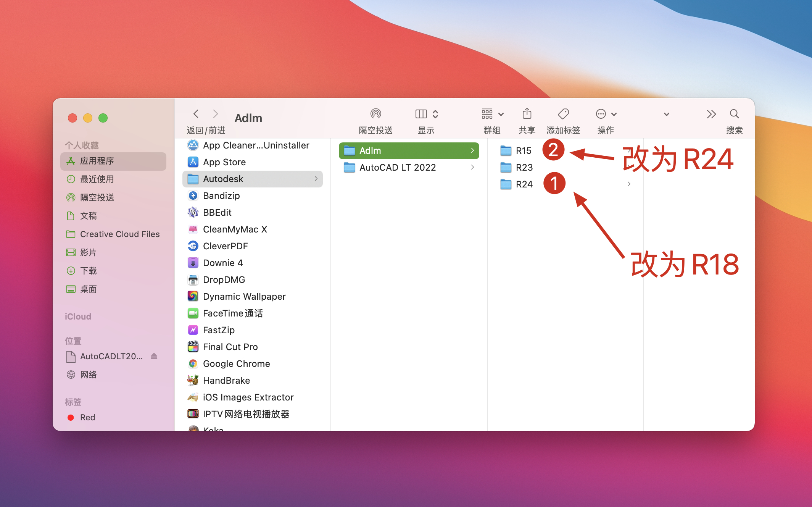Click the Red tag color dot
Viewport: 812px width, 507px height.
point(71,417)
